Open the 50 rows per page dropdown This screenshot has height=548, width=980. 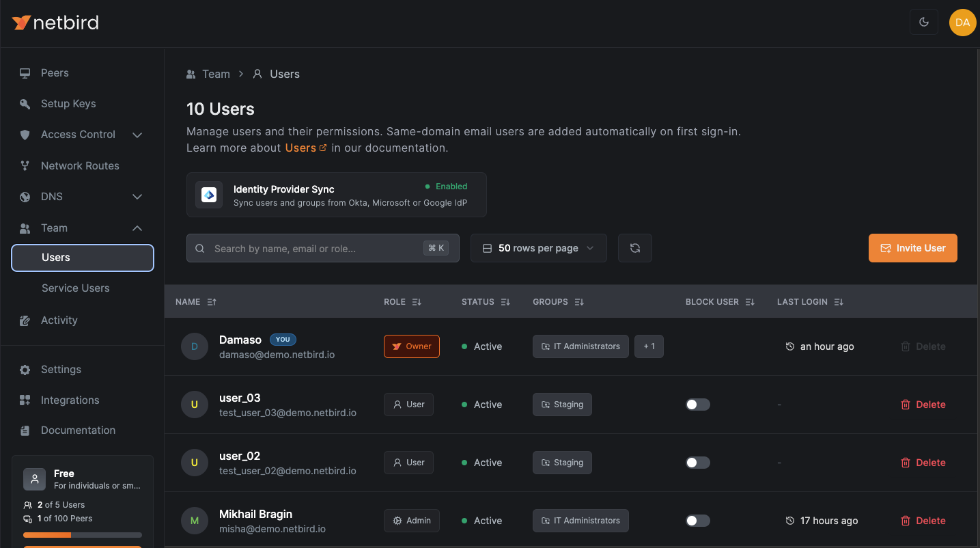[538, 248]
